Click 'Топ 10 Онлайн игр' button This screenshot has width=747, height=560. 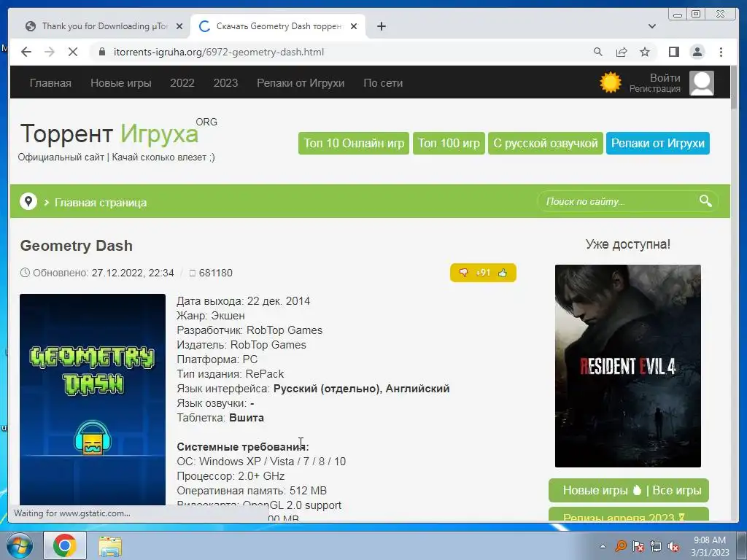tap(354, 144)
